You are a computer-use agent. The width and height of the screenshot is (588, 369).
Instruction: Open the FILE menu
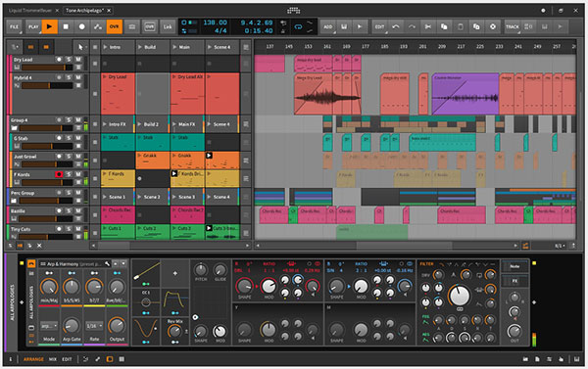tap(15, 26)
